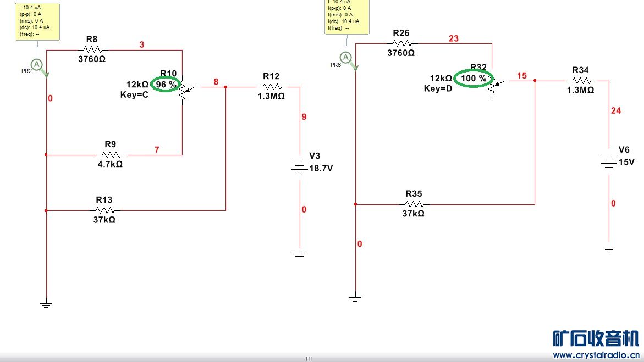This screenshot has height=362, width=644.
Task: Open the PR2 probe measurement readout box
Action: coord(37,21)
